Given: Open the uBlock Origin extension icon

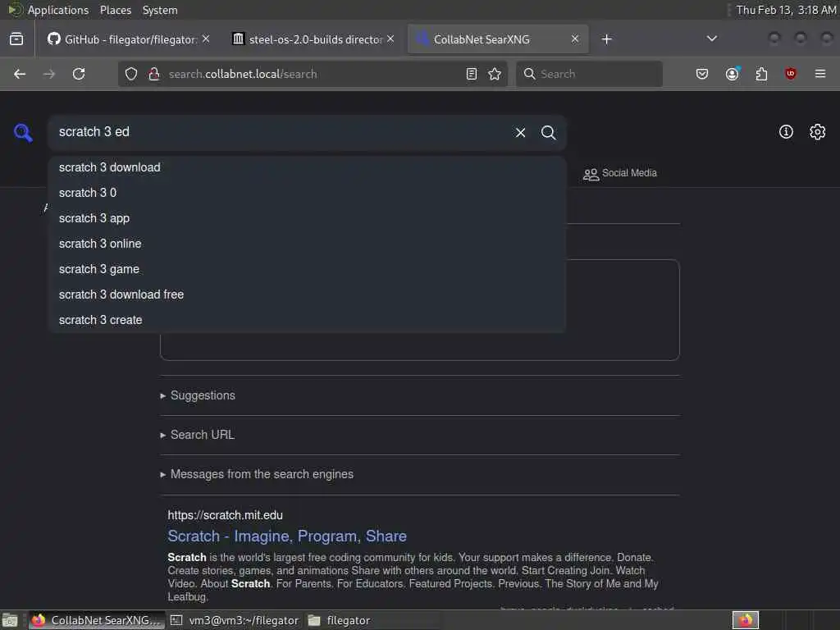Looking at the screenshot, I should (791, 74).
